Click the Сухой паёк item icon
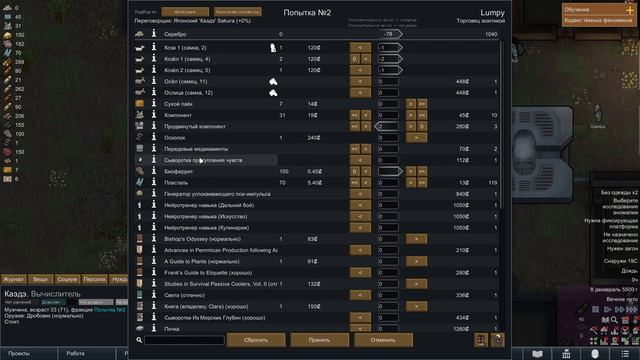This screenshot has height=360, width=640. [x=140, y=104]
